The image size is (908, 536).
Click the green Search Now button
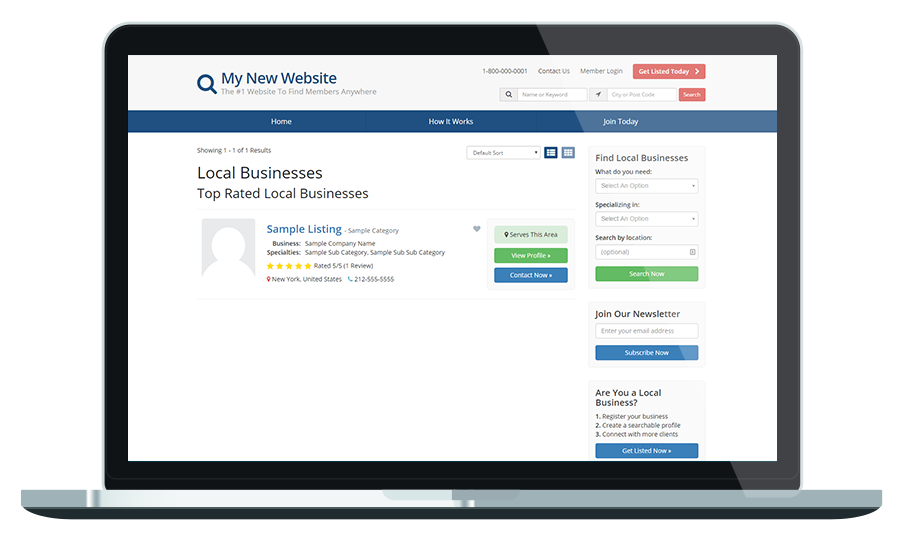click(646, 274)
